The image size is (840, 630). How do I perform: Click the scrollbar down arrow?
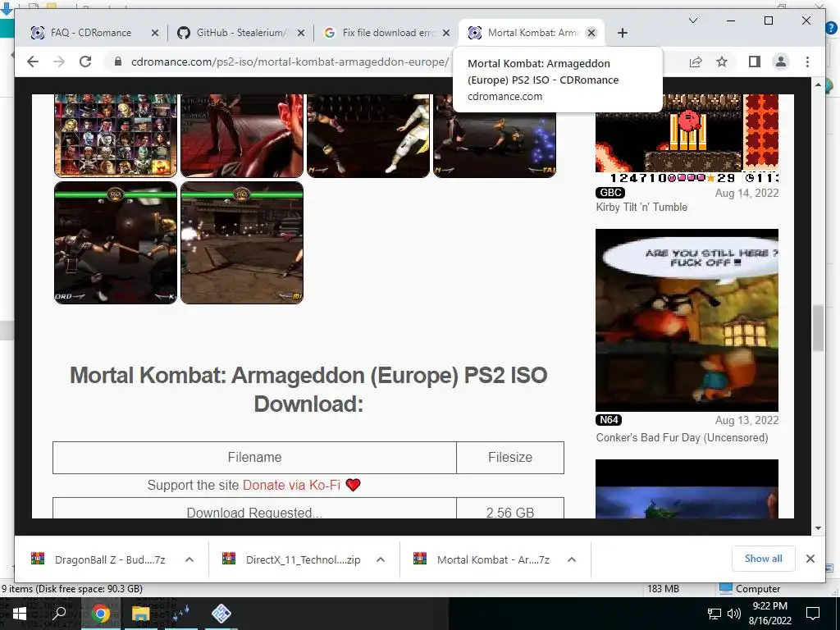click(x=818, y=528)
